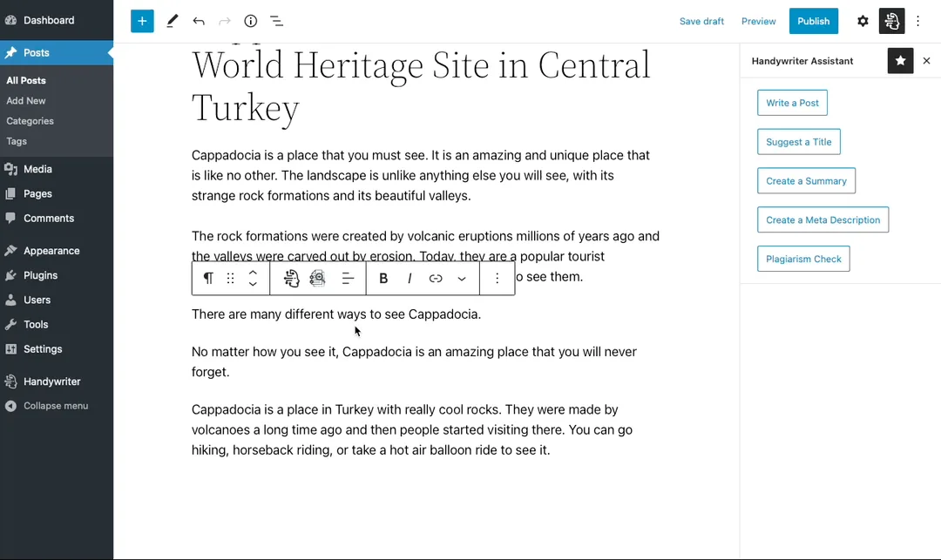
Task: Open the Plugins menu
Action: tap(57, 275)
